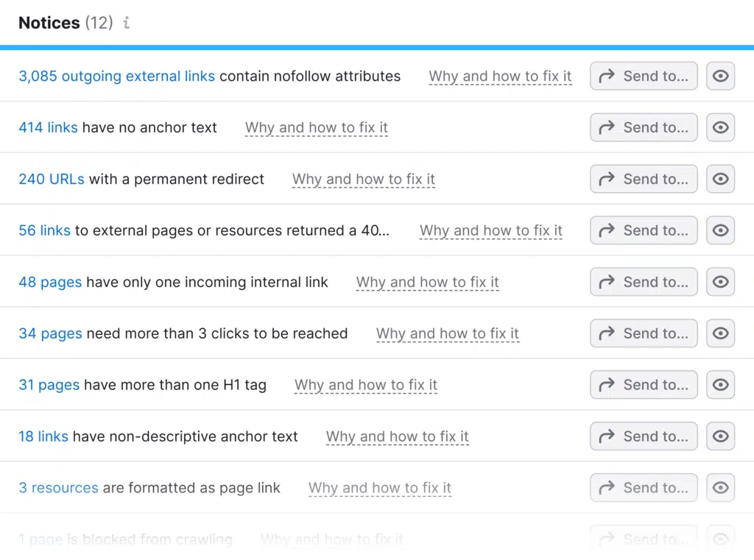
Task: Send the 31 pages H1 issue to a tool
Action: tap(644, 385)
